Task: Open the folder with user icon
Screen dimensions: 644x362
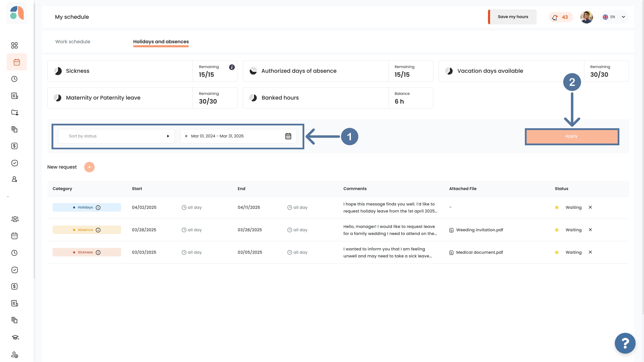Action: 14,112
